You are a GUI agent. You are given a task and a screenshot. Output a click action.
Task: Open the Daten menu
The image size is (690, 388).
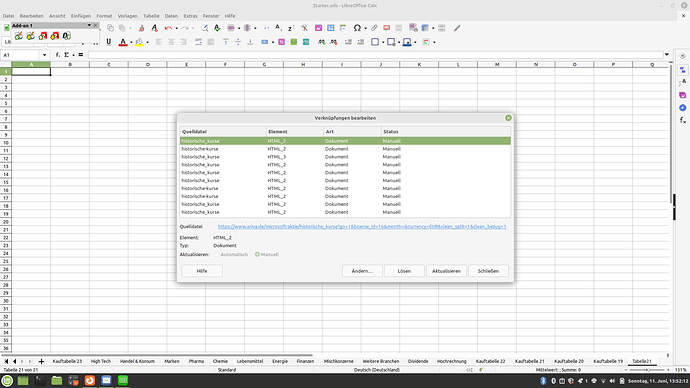171,16
